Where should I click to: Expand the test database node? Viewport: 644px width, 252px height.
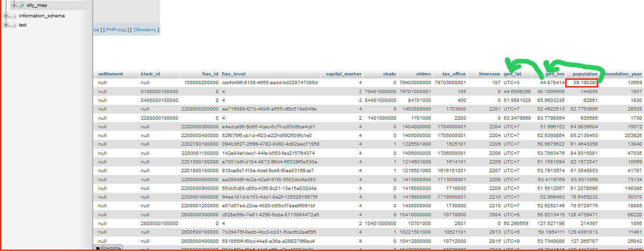6,25
